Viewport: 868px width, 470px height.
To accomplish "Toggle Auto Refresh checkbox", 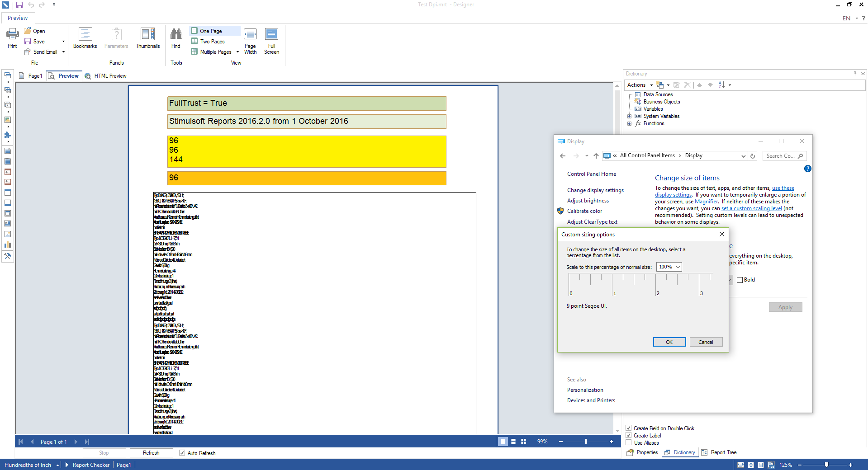I will pos(182,453).
